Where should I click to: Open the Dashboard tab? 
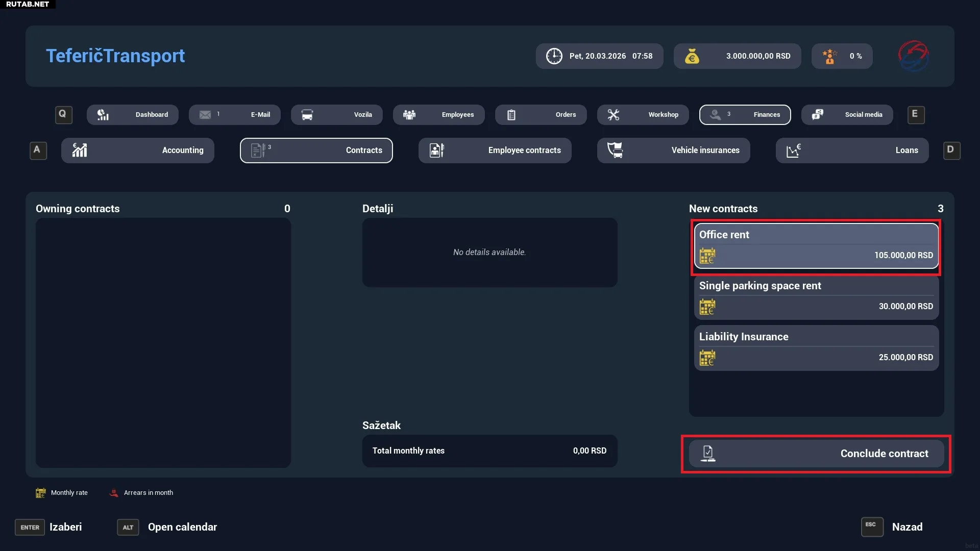(133, 115)
